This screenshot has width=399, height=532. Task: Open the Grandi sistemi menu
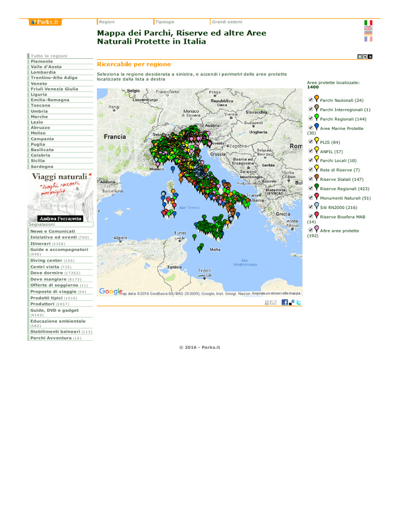pos(227,22)
